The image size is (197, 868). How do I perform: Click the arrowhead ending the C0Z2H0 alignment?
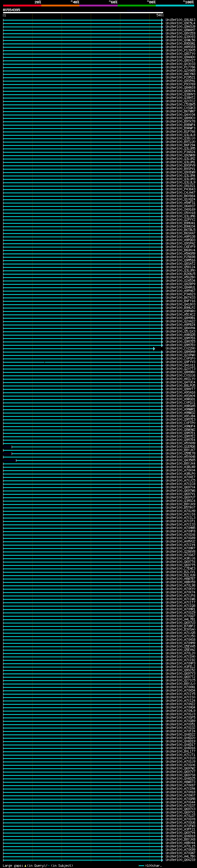[x=154, y=349]
